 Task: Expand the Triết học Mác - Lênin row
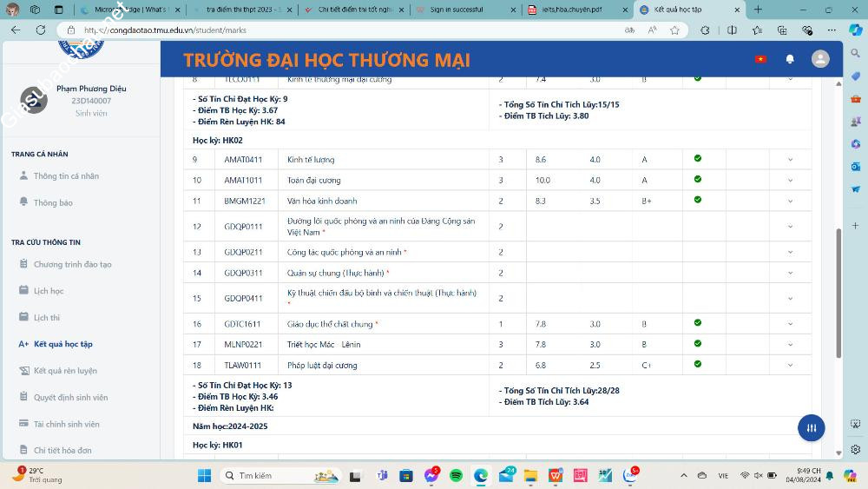point(790,345)
